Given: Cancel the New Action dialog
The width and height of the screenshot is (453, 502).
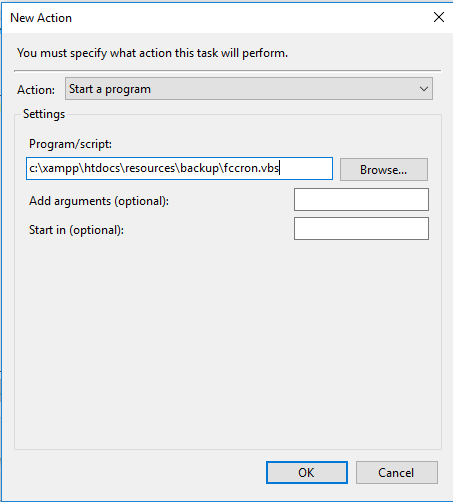Looking at the screenshot, I should click(397, 472).
